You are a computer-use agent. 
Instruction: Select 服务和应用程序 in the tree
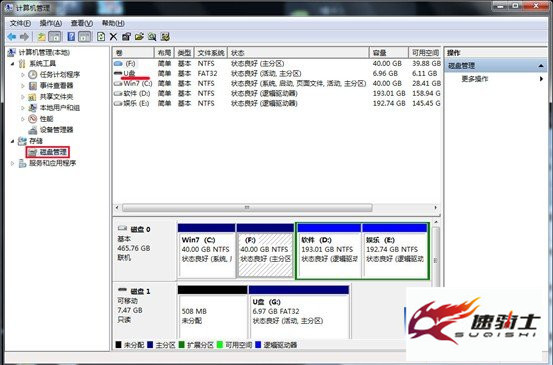tap(53, 163)
